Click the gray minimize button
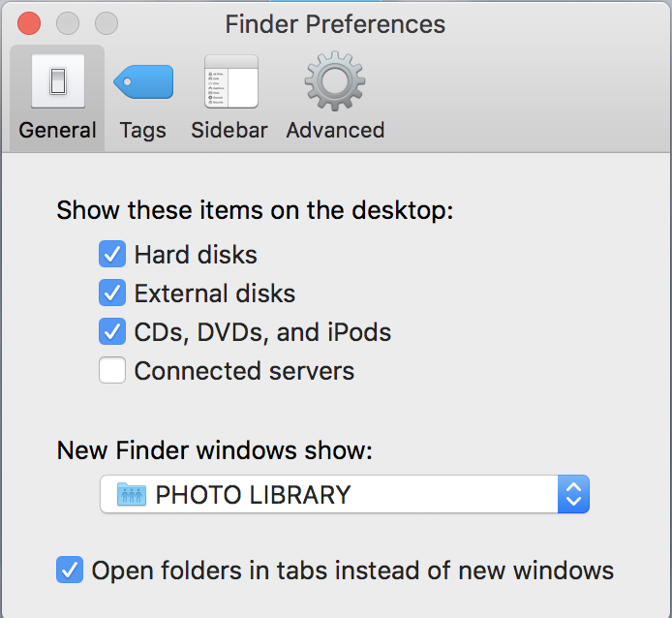The image size is (672, 618). pos(68,23)
